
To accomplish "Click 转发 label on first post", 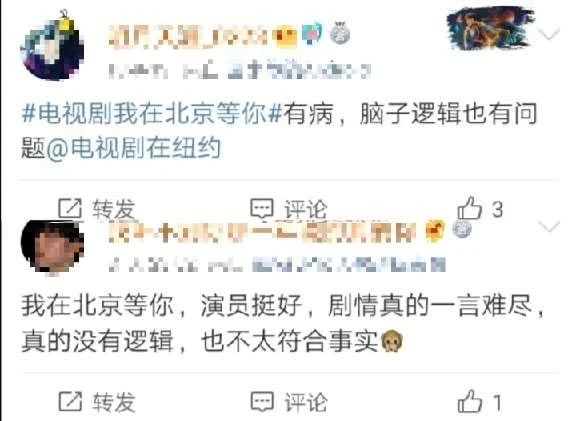I will pyautogui.click(x=114, y=209).
